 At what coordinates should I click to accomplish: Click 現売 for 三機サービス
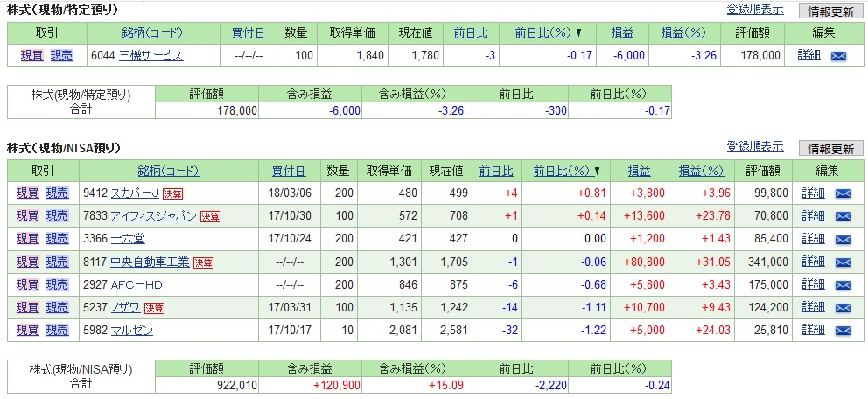pyautogui.click(x=61, y=55)
